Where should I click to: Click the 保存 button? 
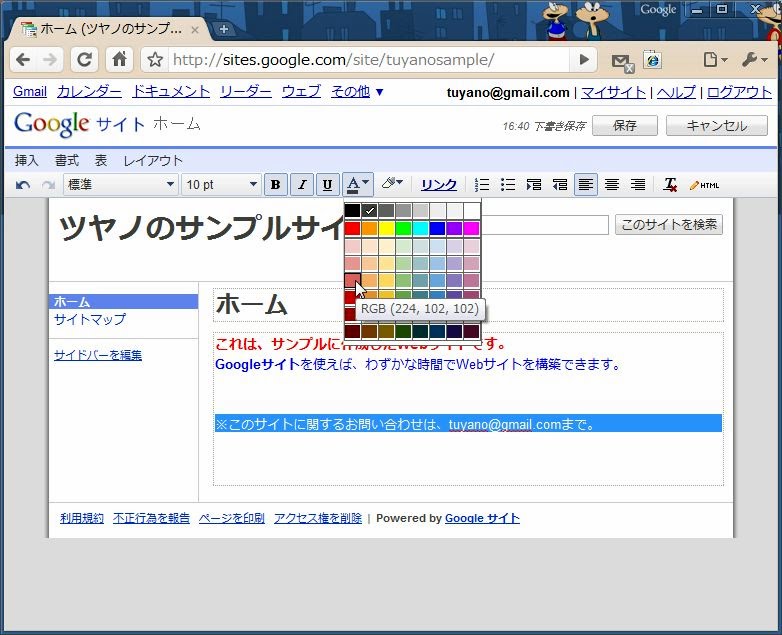[624, 126]
